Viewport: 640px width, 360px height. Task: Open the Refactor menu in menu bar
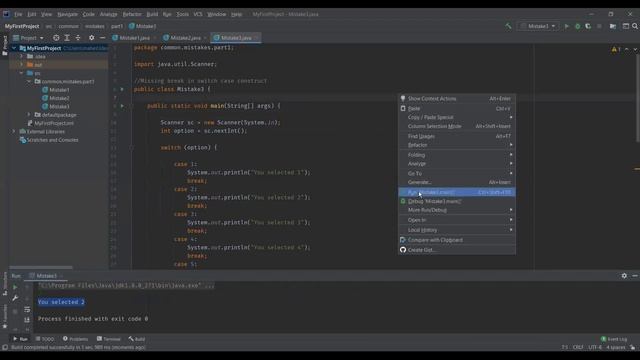(132, 14)
